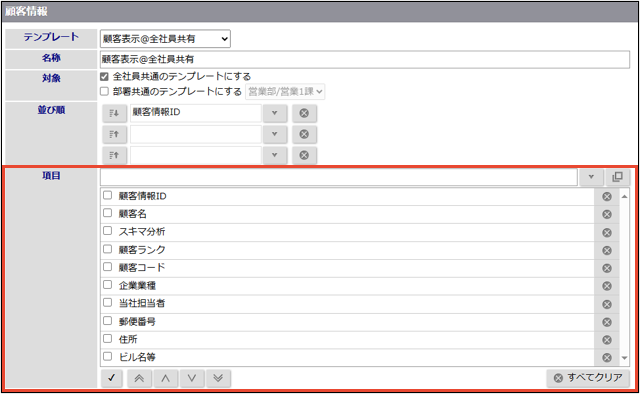Remove 顧客コード from item list
Image resolution: width=640 pixels, height=394 pixels.
pyautogui.click(x=607, y=268)
